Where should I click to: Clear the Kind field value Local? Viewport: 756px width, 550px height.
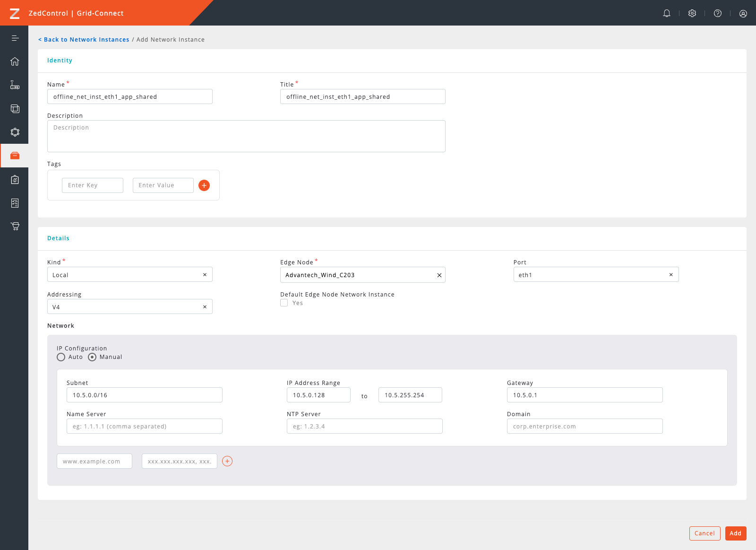[x=205, y=275]
